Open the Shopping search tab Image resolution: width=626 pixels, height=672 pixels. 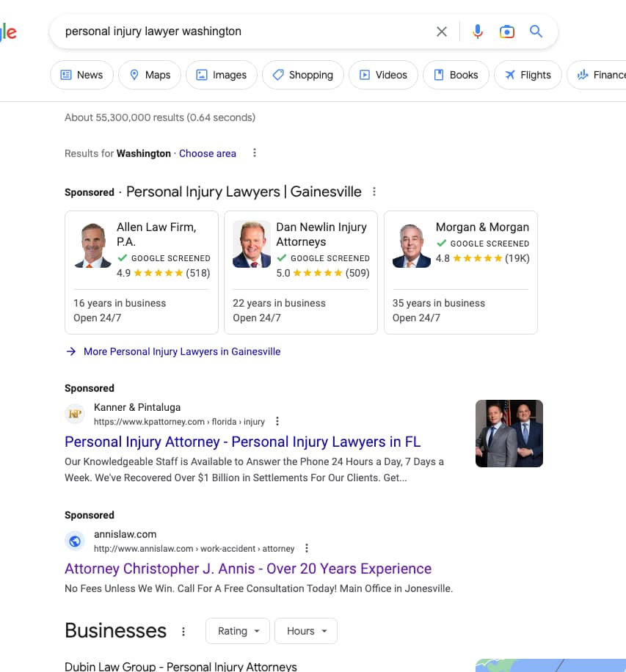click(302, 74)
